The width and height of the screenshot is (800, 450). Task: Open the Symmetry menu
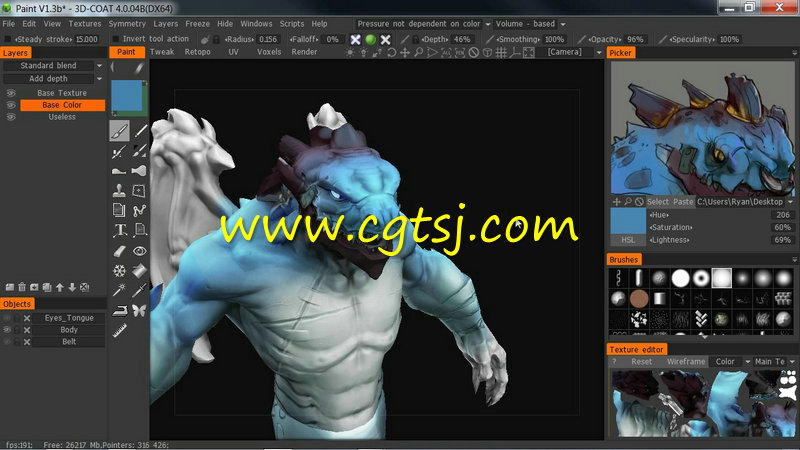click(127, 24)
